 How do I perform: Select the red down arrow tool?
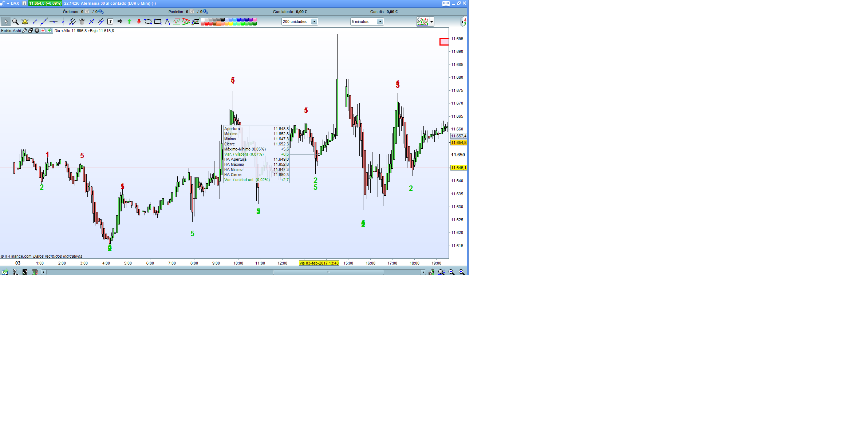click(x=139, y=22)
